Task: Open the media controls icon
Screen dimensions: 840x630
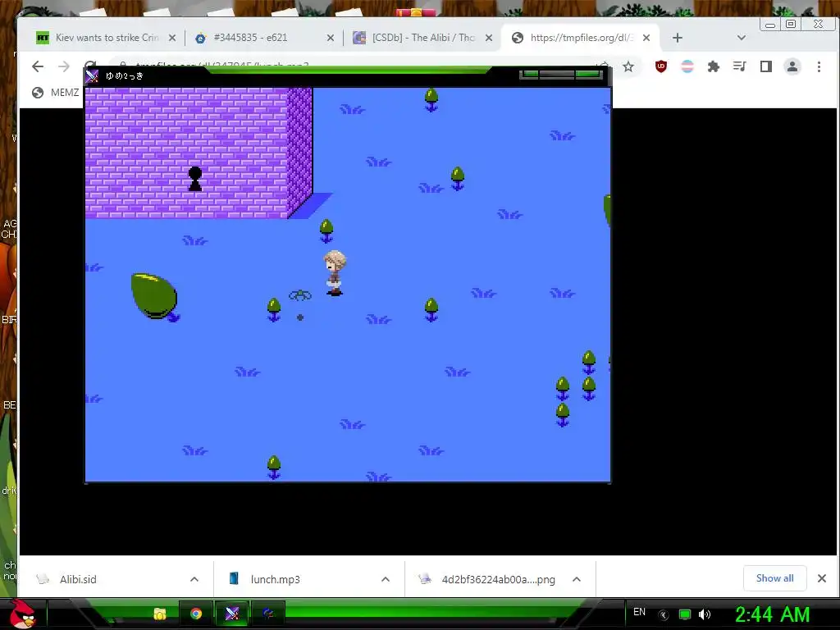Action: (740, 66)
